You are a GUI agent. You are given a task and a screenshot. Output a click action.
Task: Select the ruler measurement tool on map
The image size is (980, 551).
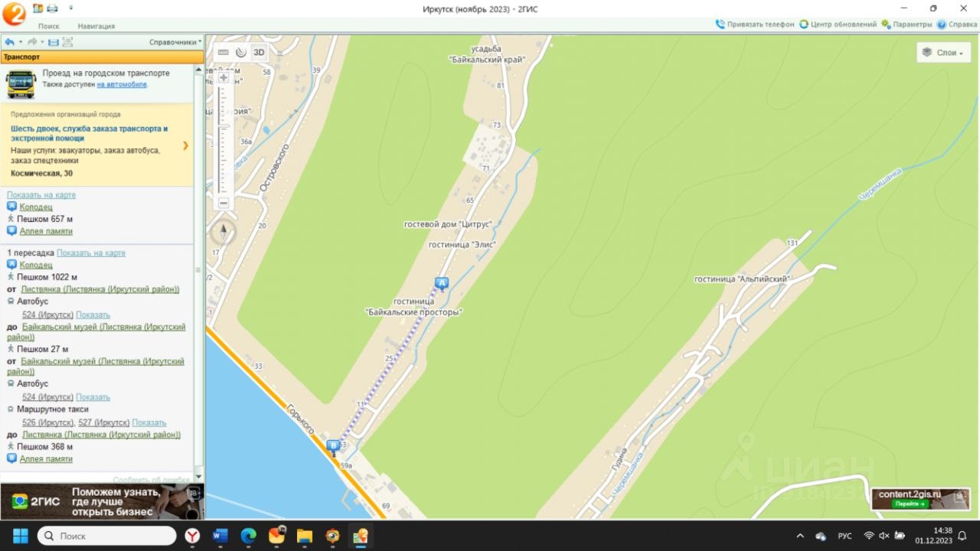click(223, 52)
